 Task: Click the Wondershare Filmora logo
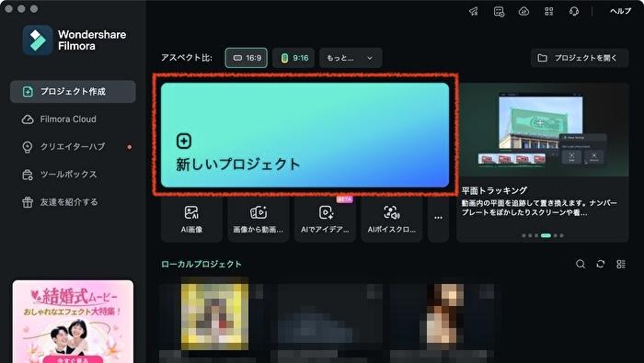coord(75,40)
